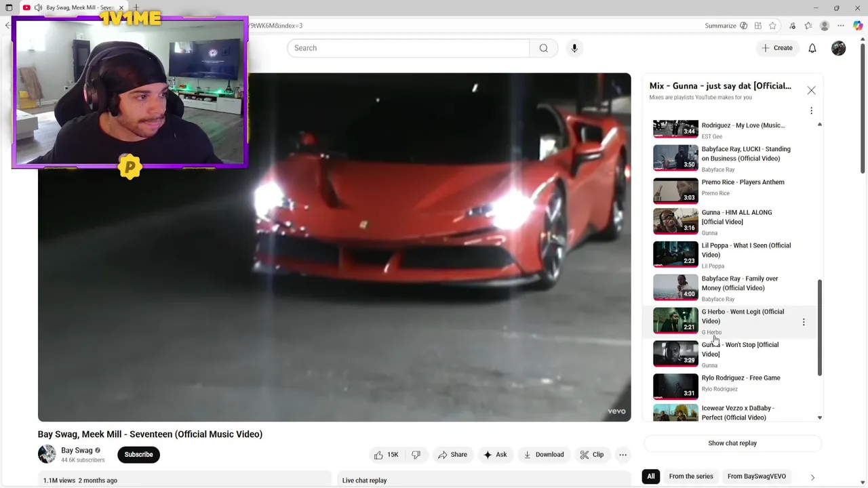Click the playlist scrollbar thumb
The height and width of the screenshot is (488, 868).
820,327
